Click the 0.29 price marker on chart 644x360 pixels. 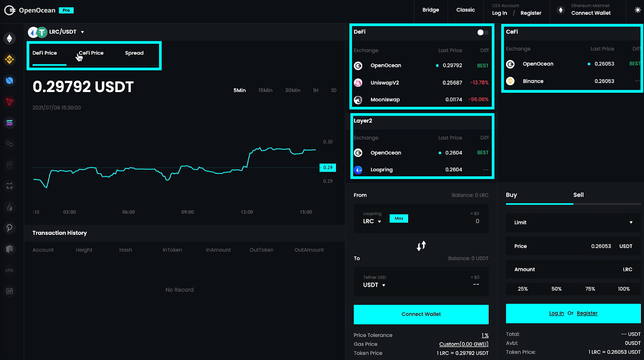point(328,168)
